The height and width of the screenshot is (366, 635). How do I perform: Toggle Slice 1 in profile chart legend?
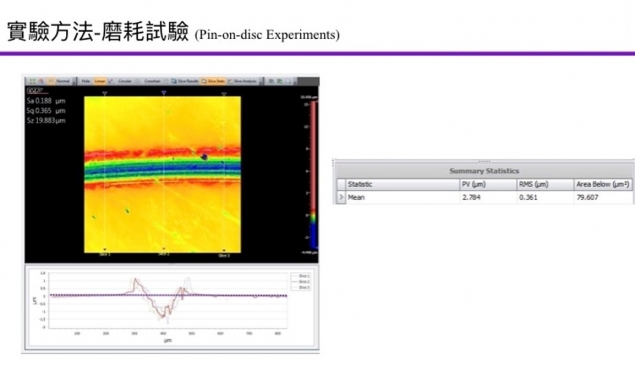pyautogui.click(x=300, y=276)
